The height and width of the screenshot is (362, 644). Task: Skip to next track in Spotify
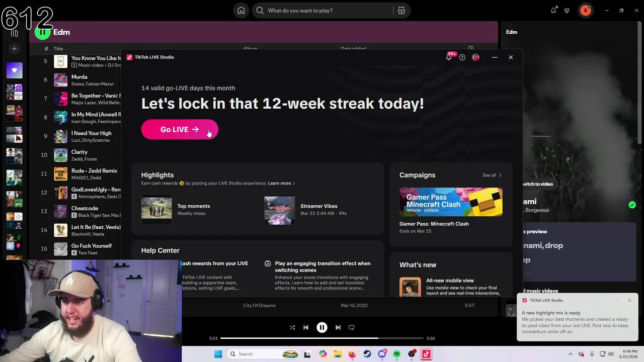[x=338, y=328]
